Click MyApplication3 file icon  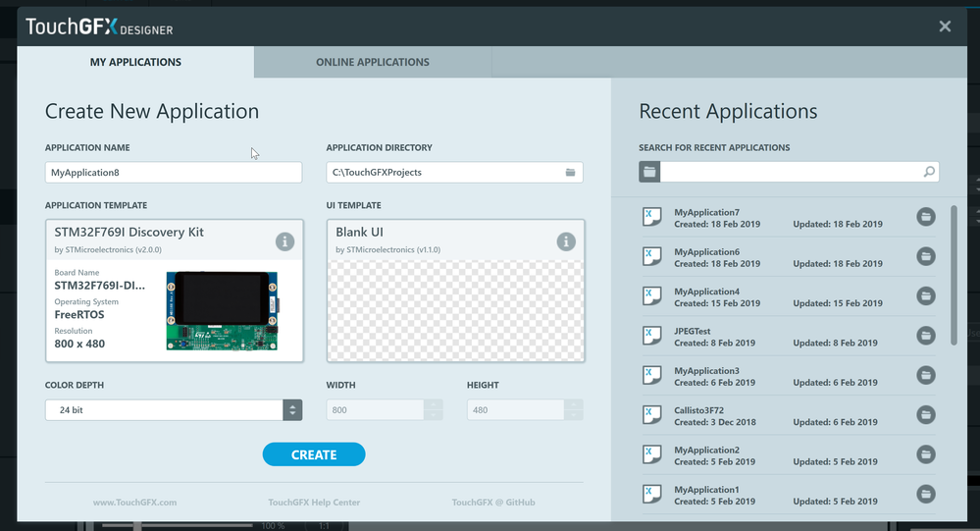point(652,375)
